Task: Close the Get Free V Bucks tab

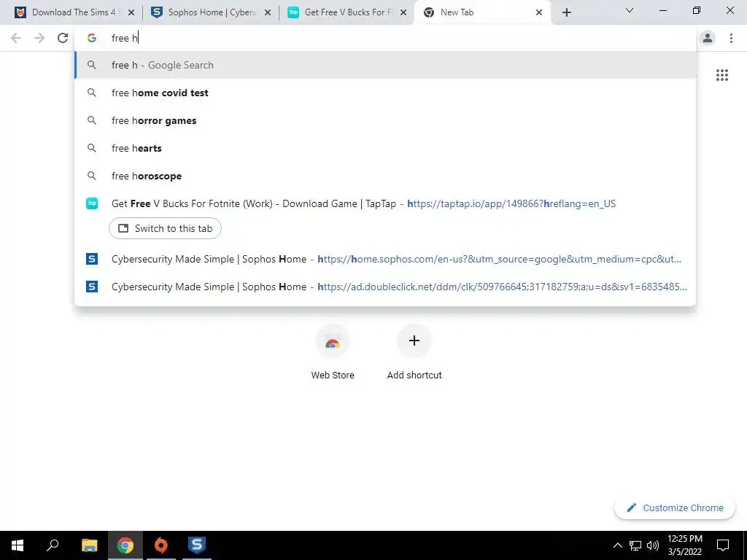Action: (x=403, y=12)
